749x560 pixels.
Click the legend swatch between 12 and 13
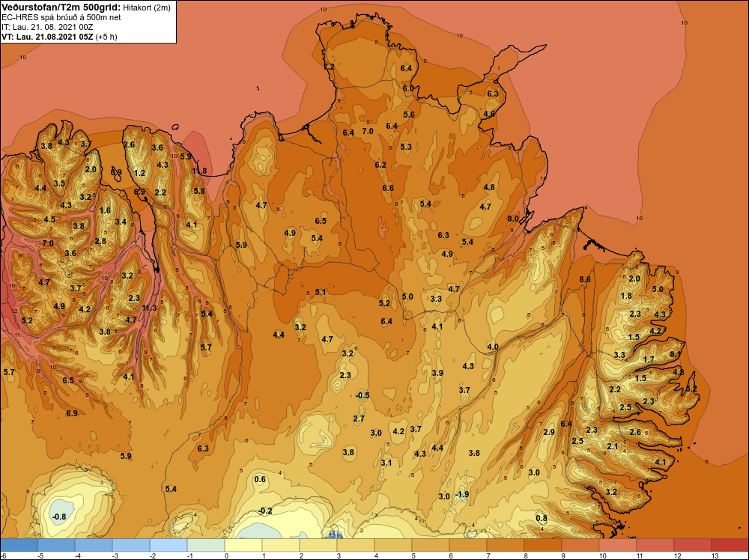point(693,545)
